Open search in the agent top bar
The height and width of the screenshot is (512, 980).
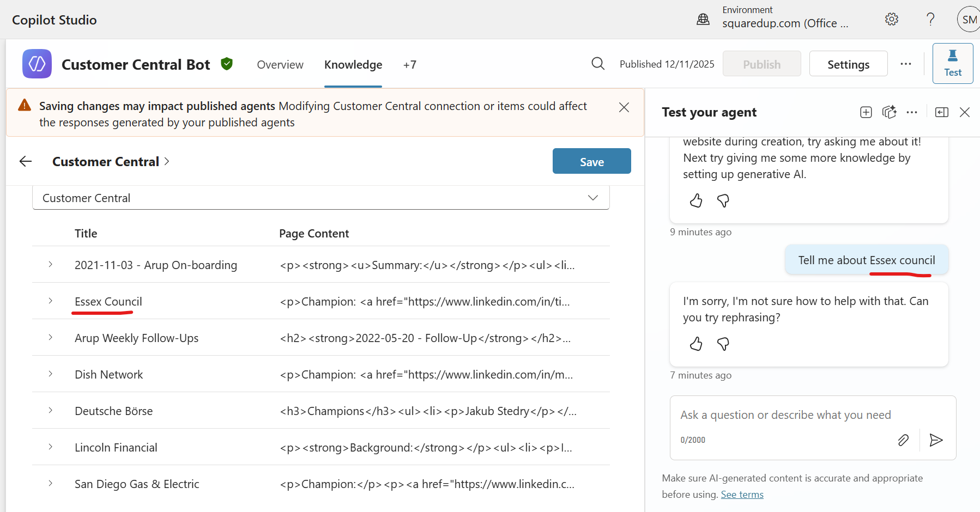click(598, 63)
